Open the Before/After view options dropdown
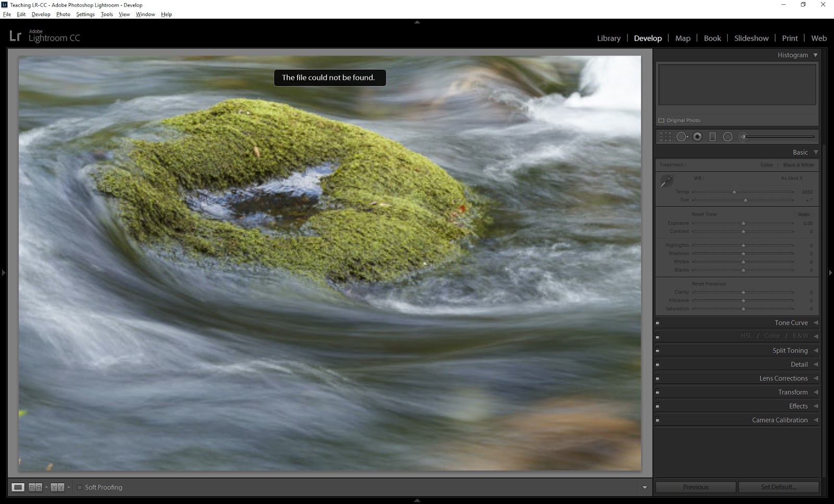The height and width of the screenshot is (504, 834). click(x=69, y=487)
